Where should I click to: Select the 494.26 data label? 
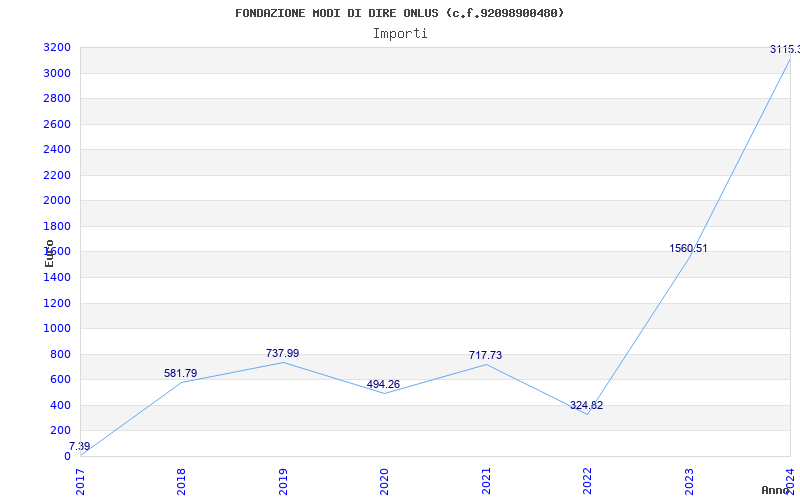[x=383, y=384]
